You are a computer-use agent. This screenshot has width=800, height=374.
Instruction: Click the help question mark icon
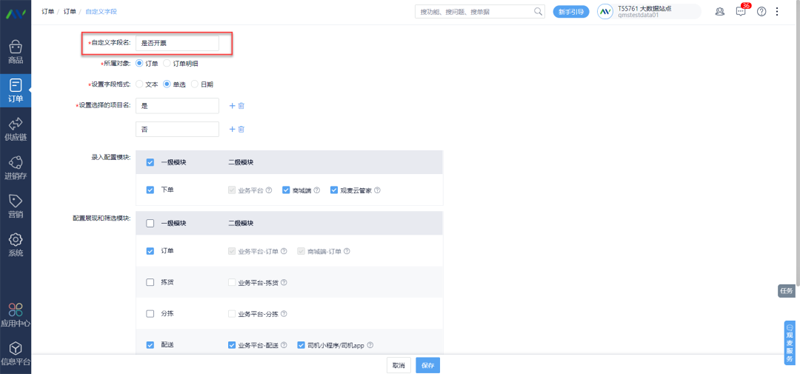[x=761, y=11]
